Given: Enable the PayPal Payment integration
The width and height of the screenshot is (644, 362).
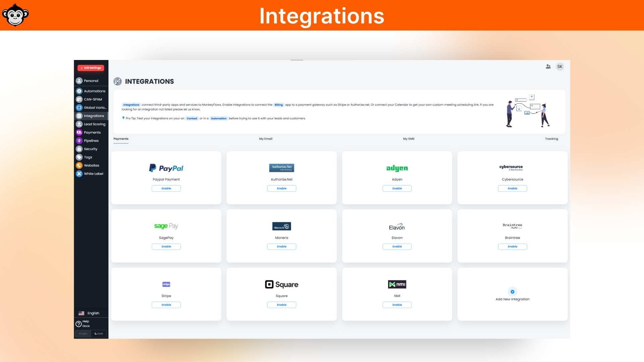Looking at the screenshot, I should 166,188.
